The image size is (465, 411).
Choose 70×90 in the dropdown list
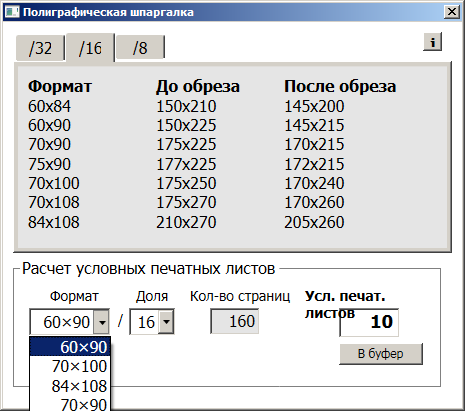click(x=70, y=404)
